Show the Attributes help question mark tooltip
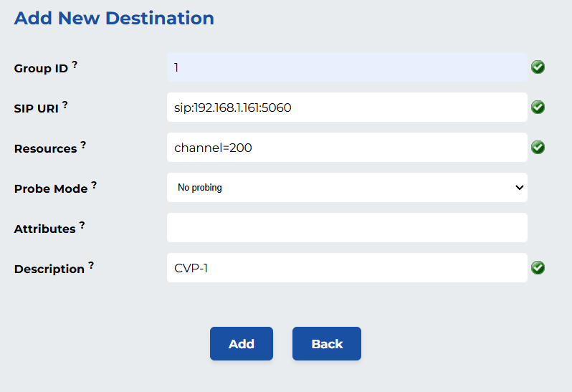The height and width of the screenshot is (392, 572). click(x=82, y=225)
